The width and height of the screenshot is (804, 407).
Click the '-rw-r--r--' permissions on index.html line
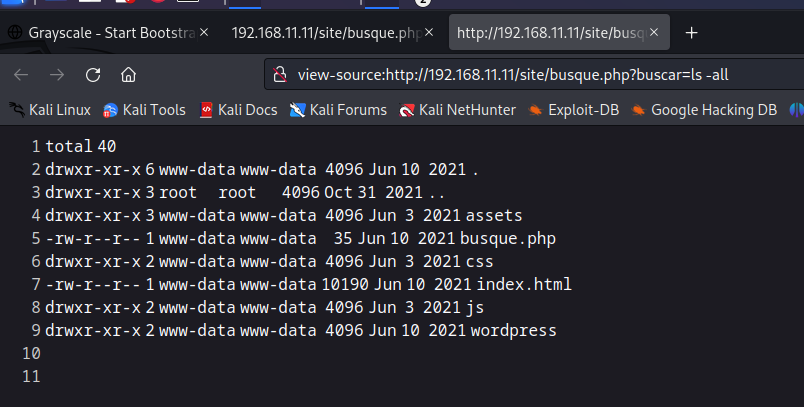[x=93, y=284]
